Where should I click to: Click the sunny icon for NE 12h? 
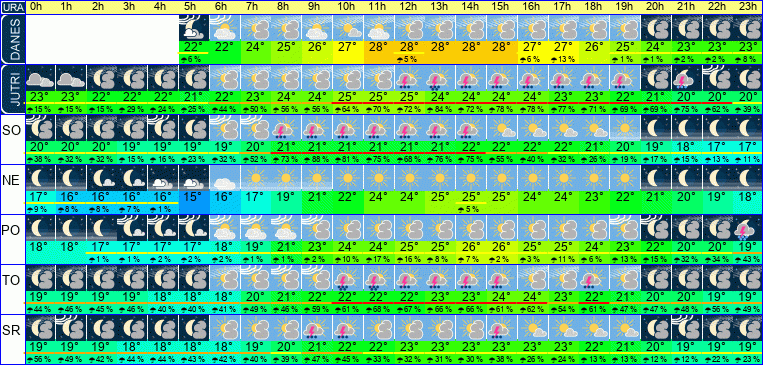[x=410, y=177]
